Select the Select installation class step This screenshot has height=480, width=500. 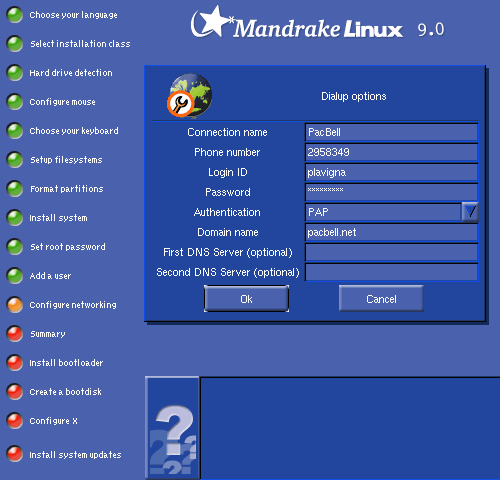point(80,44)
